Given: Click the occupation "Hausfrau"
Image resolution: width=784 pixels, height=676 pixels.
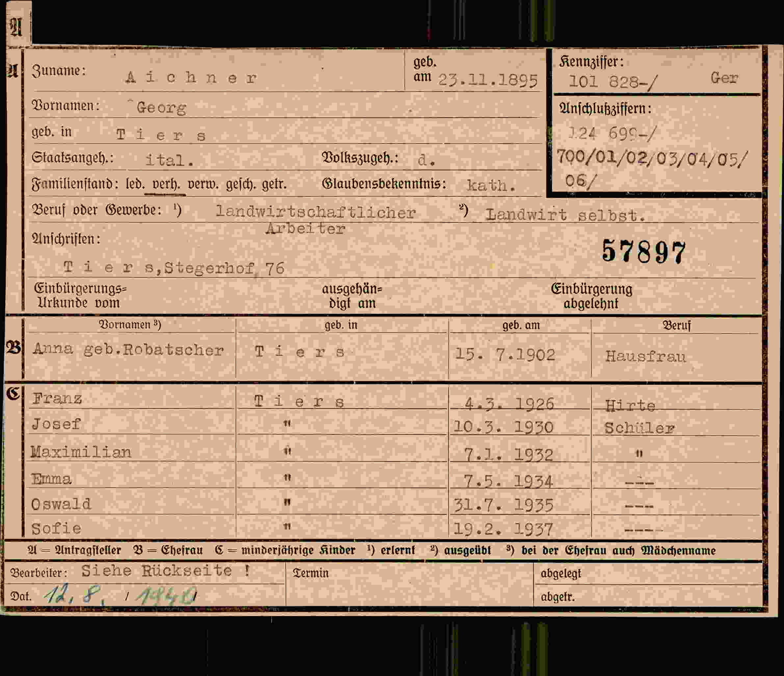Looking at the screenshot, I should point(645,357).
